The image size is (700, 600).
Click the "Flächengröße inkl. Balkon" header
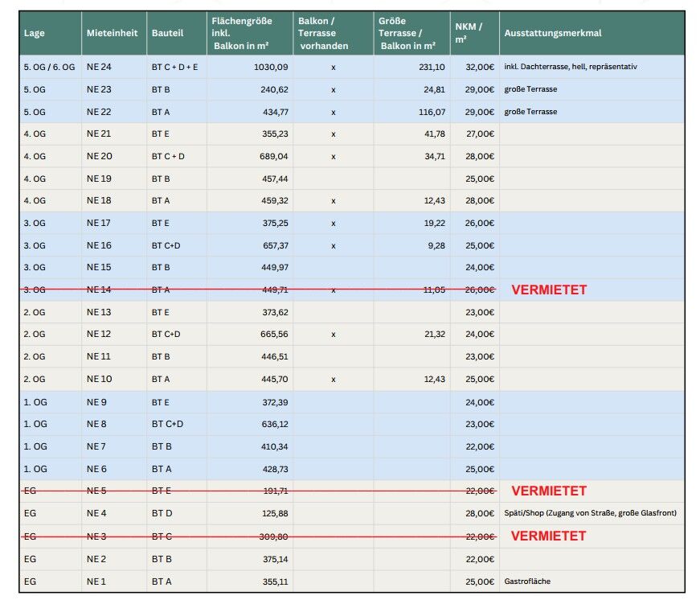click(240, 33)
